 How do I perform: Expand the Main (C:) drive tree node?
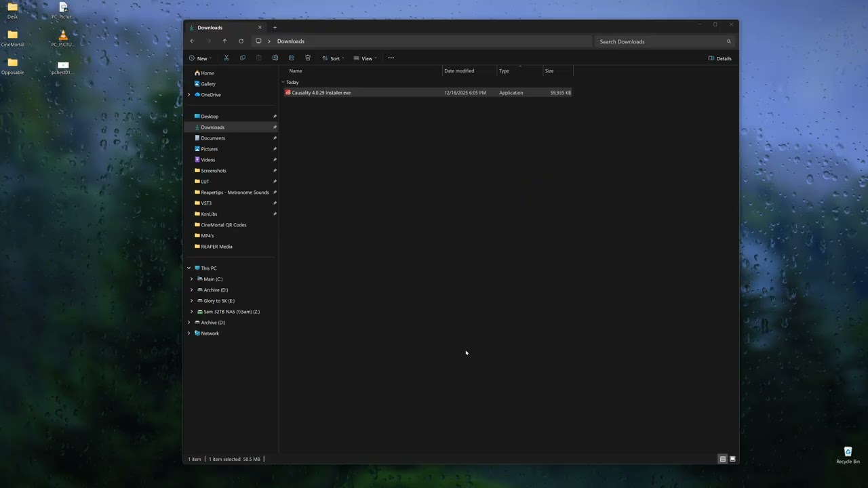[x=191, y=279]
